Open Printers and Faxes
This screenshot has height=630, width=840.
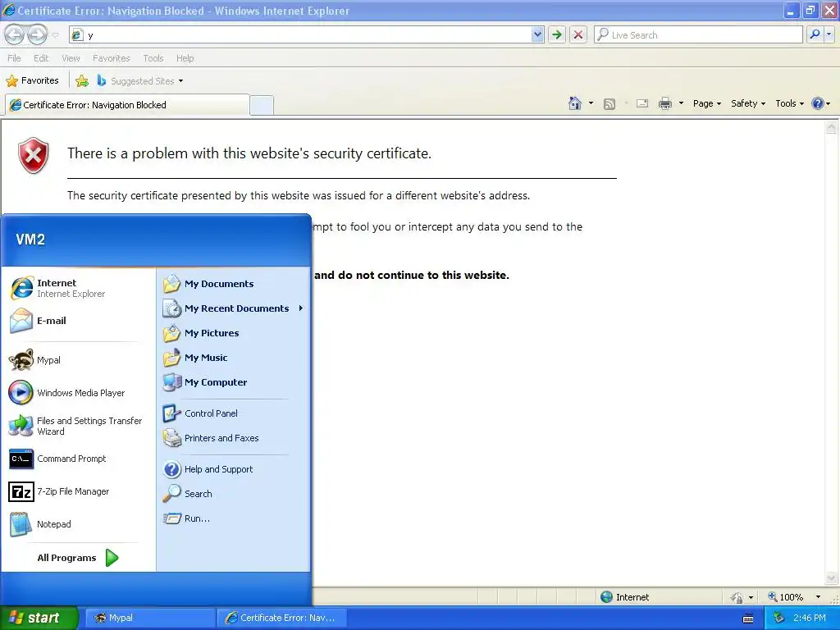[x=234, y=438]
